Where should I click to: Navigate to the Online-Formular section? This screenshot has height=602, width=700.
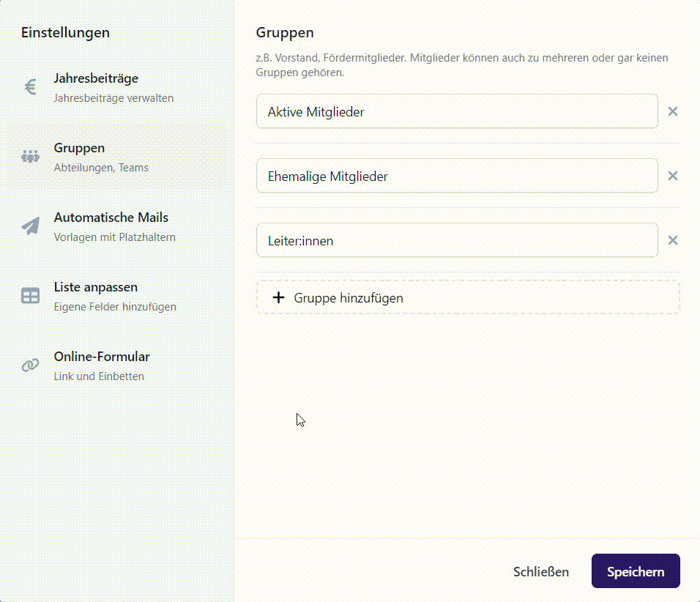(103, 365)
